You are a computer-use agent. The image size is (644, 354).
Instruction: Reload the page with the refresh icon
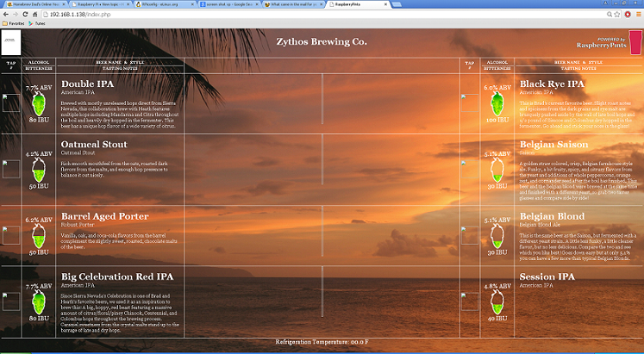26,15
